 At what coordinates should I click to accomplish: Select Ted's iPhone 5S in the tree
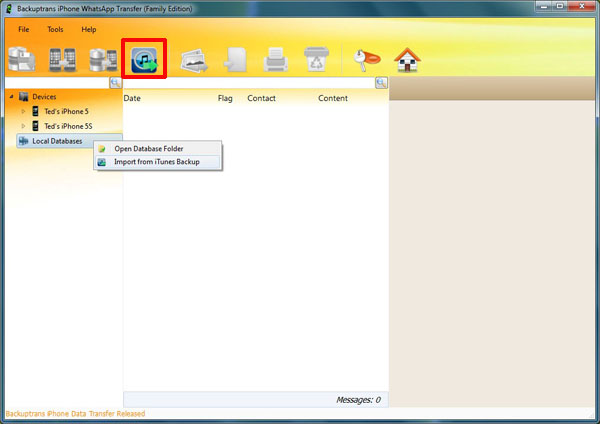[68, 126]
